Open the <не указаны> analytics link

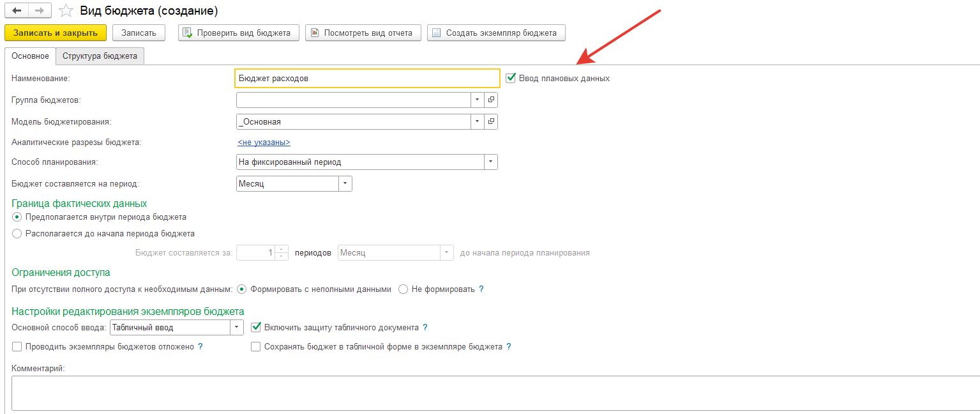pyautogui.click(x=264, y=142)
